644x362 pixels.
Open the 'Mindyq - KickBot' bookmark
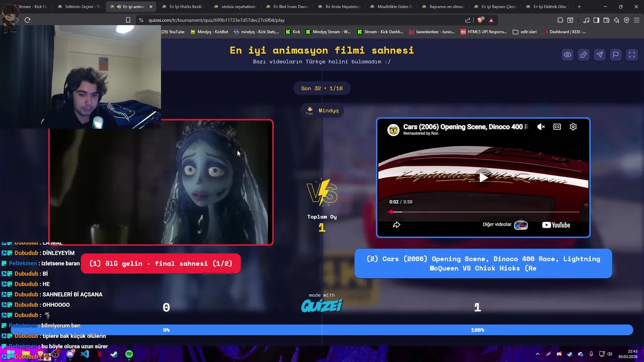pyautogui.click(x=209, y=32)
